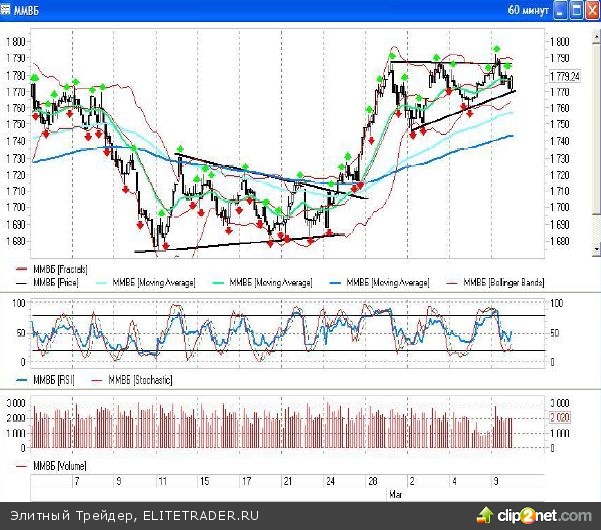Click the MMVB window system icon
The image size is (601, 530).
tap(8, 9)
